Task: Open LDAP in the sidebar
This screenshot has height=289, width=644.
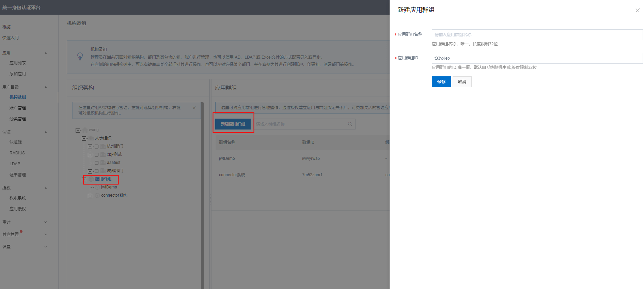Action: 15,164
